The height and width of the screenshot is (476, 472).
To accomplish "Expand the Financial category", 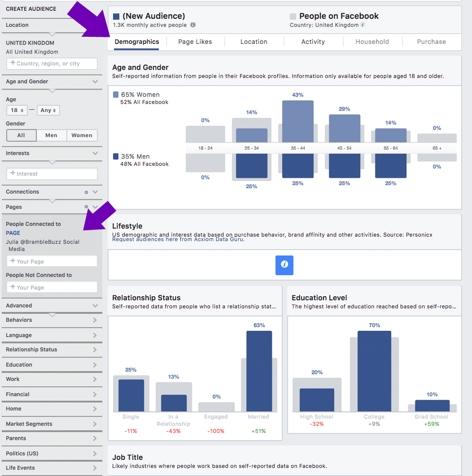I will pyautogui.click(x=52, y=394).
